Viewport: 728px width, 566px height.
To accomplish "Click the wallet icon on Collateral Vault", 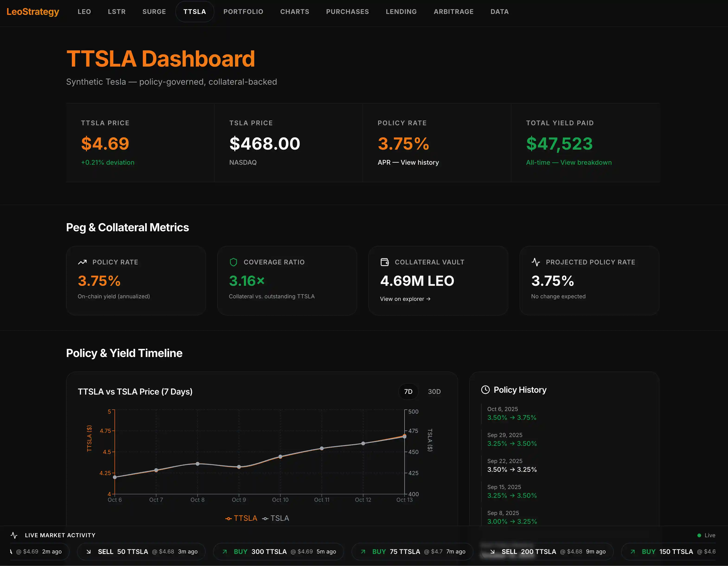I will coord(385,262).
